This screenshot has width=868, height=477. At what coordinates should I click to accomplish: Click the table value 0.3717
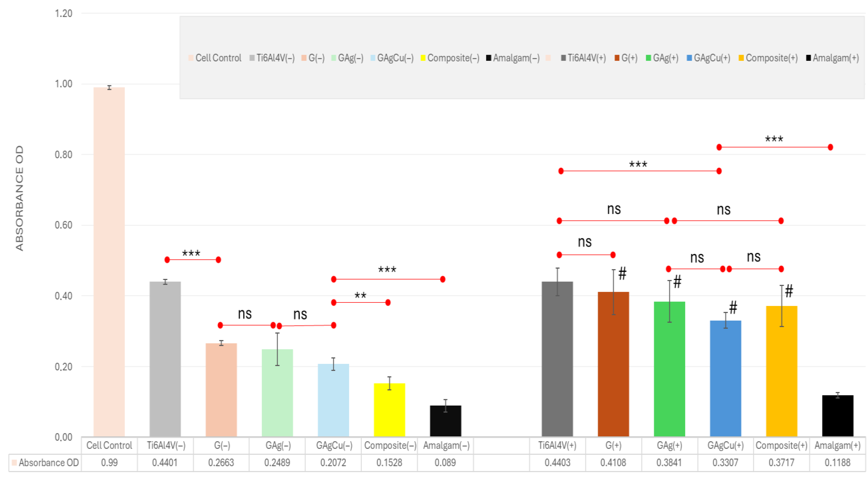pyautogui.click(x=782, y=463)
